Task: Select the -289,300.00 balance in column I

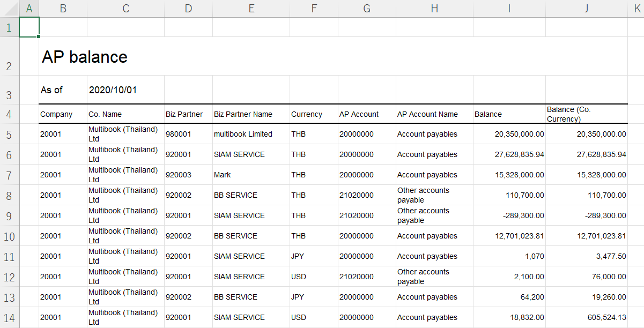Action: tap(509, 215)
